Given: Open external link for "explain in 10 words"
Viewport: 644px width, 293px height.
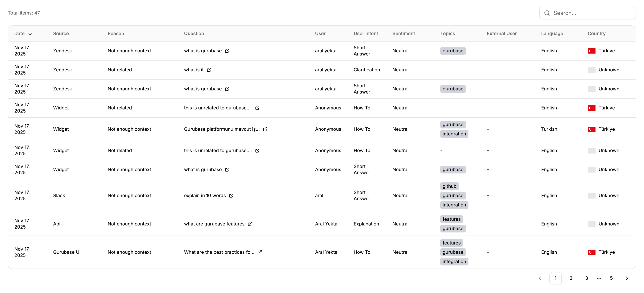Looking at the screenshot, I should 231,196.
